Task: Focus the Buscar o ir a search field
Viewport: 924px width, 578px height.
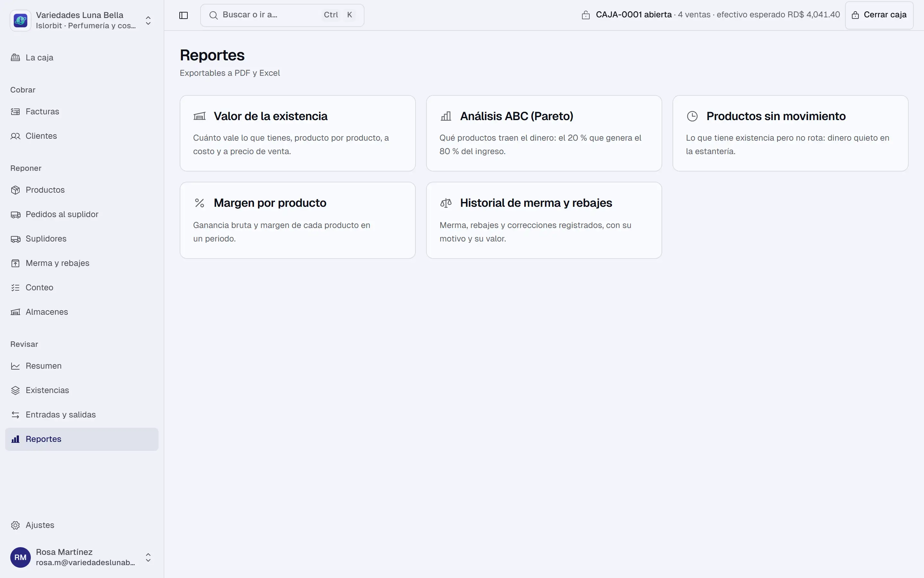Action: [x=282, y=15]
